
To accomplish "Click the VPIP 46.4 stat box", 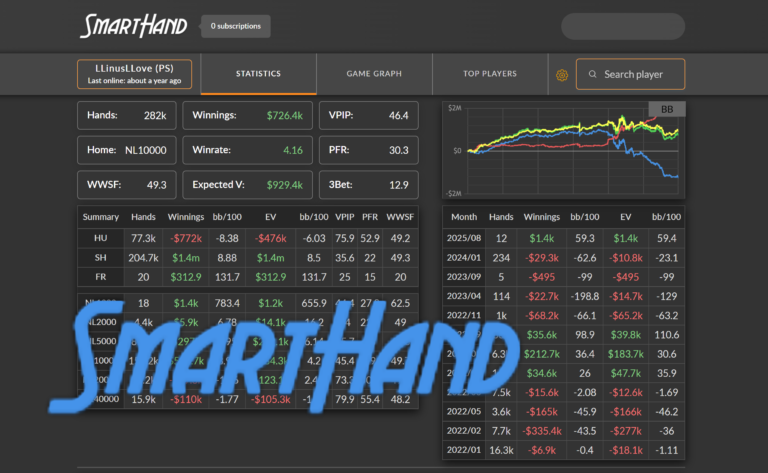I will (369, 116).
